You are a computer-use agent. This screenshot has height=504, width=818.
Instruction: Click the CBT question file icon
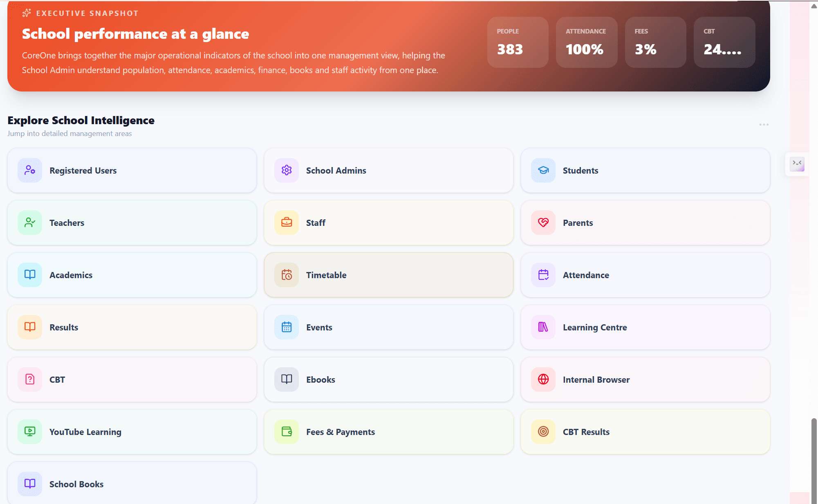30,379
